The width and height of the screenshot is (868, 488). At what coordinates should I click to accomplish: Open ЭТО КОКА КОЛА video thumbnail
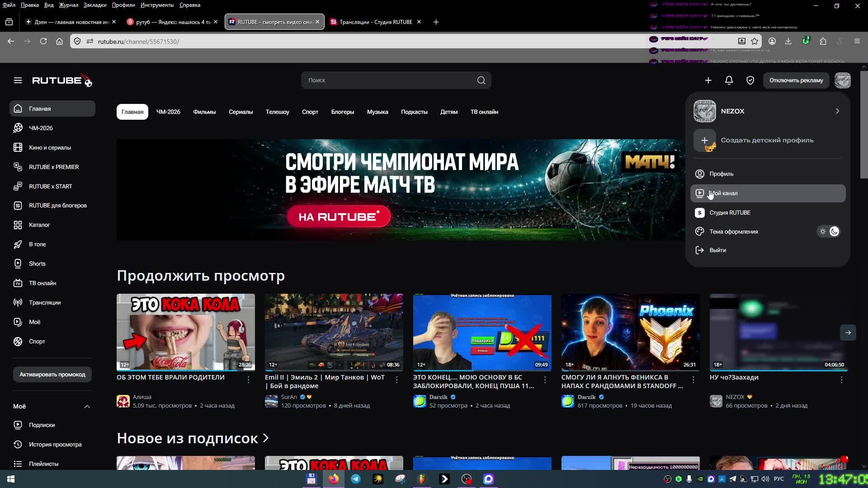[x=186, y=332]
